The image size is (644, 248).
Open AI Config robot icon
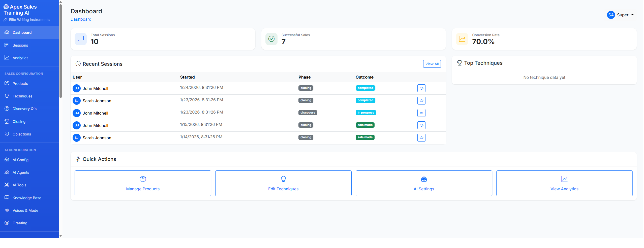[x=7, y=160]
